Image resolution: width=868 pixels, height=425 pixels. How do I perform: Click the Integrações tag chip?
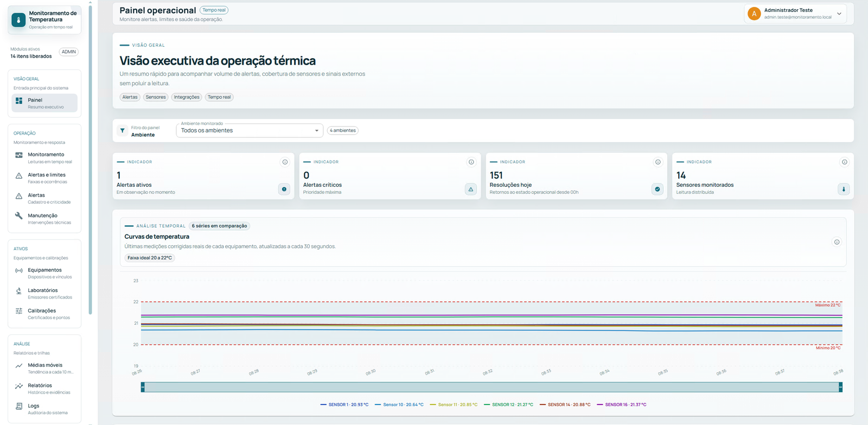coord(187,97)
